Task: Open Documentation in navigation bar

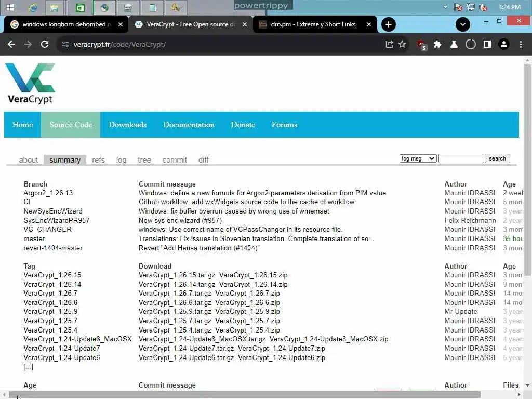Action: (x=189, y=125)
